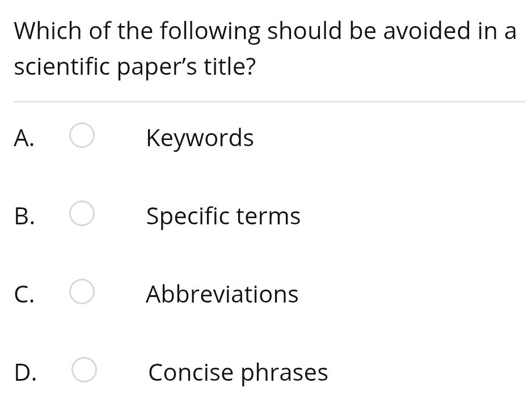The height and width of the screenshot is (400, 532).
Task: Select the radio button for option A
Action: (82, 135)
